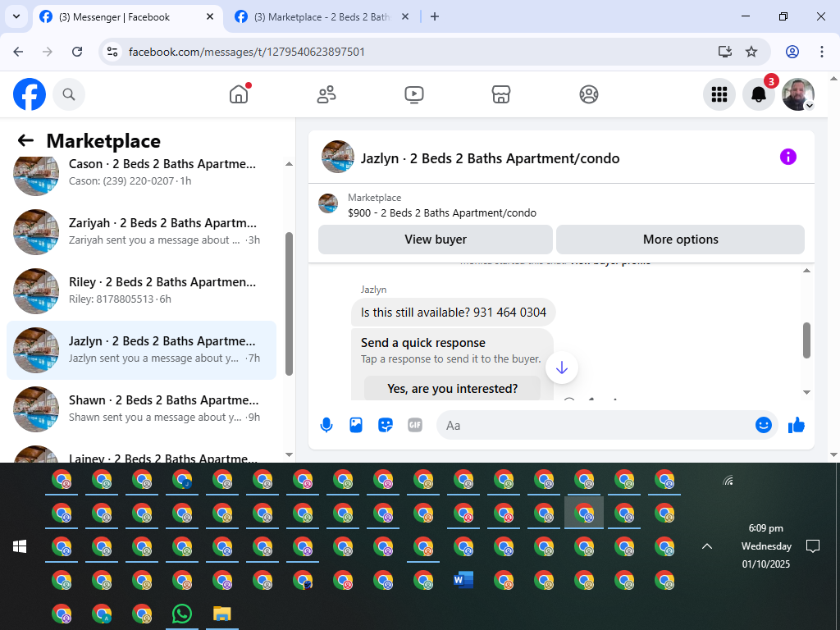Open conversation info purple icon
Image resolution: width=840 pixels, height=630 pixels.
pos(788,157)
